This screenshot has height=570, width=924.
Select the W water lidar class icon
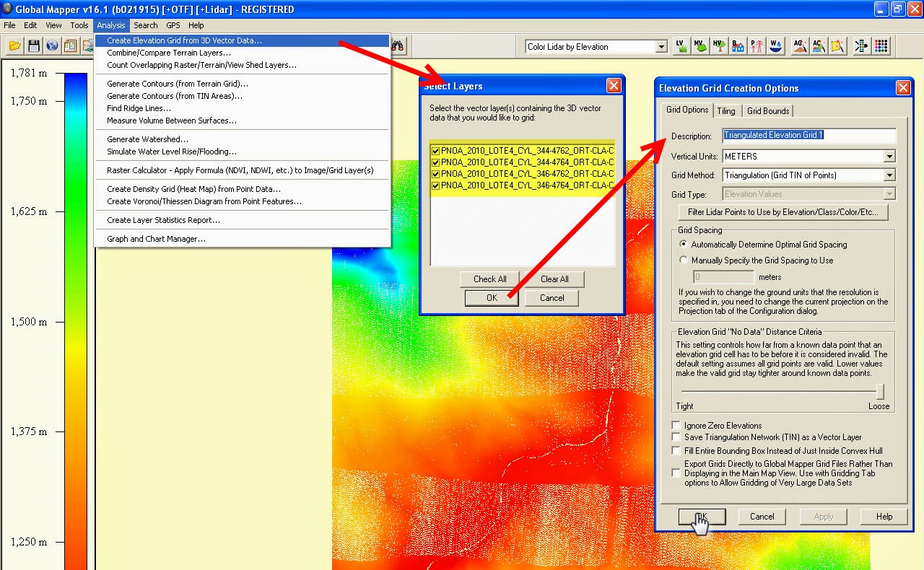[x=775, y=46]
